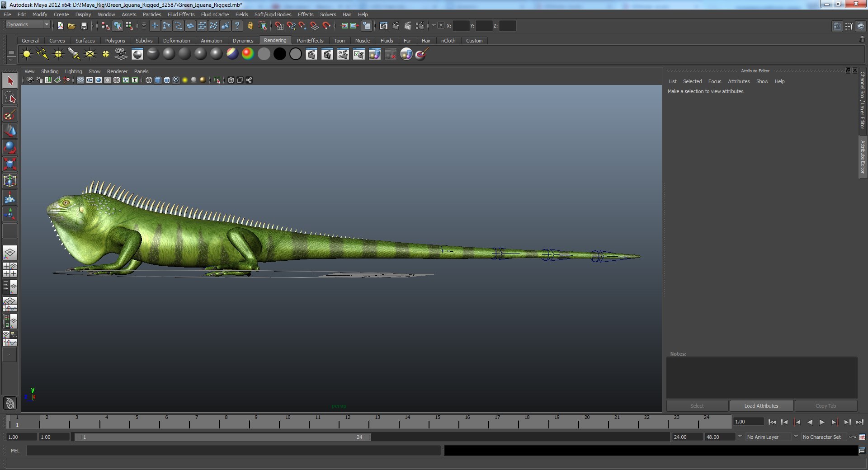
Task: Open the No Anim Layer dropdown arrow
Action: 740,437
